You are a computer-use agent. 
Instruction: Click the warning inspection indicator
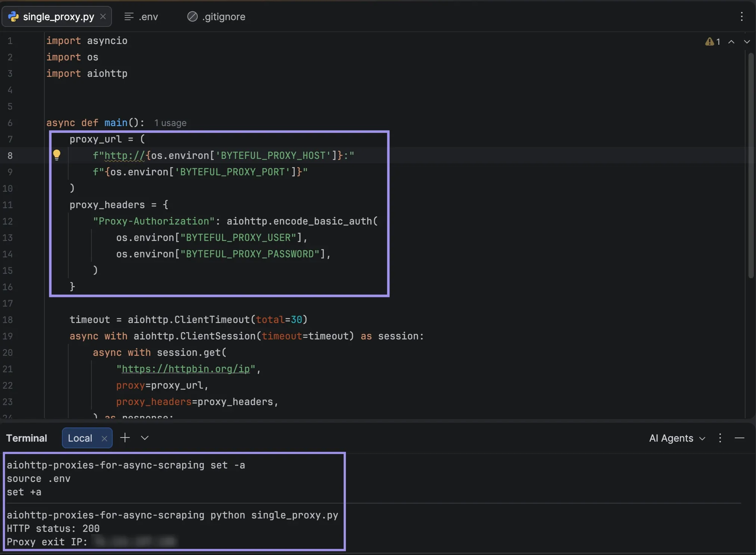point(712,42)
